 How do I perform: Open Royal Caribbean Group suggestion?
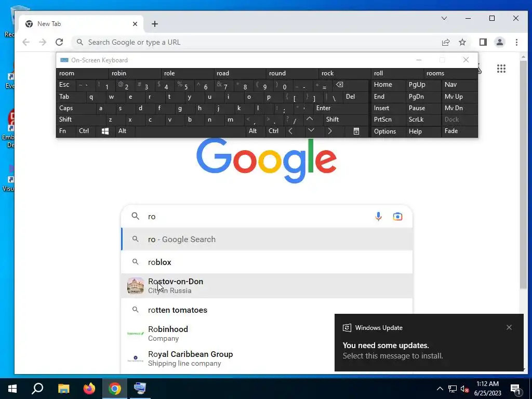[x=267, y=358]
